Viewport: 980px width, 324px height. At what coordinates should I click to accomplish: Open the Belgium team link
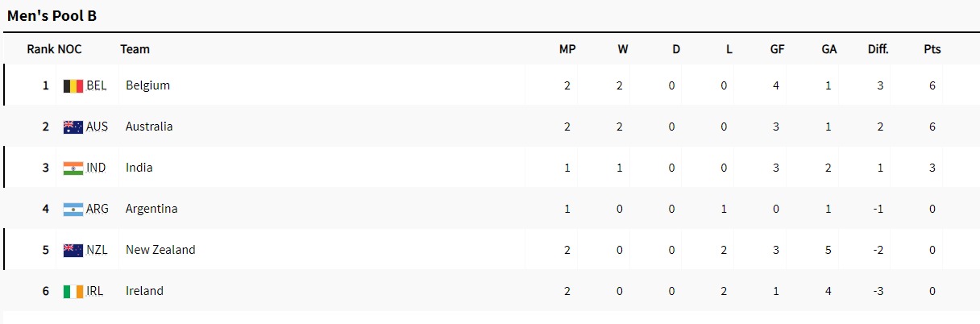pyautogui.click(x=147, y=85)
